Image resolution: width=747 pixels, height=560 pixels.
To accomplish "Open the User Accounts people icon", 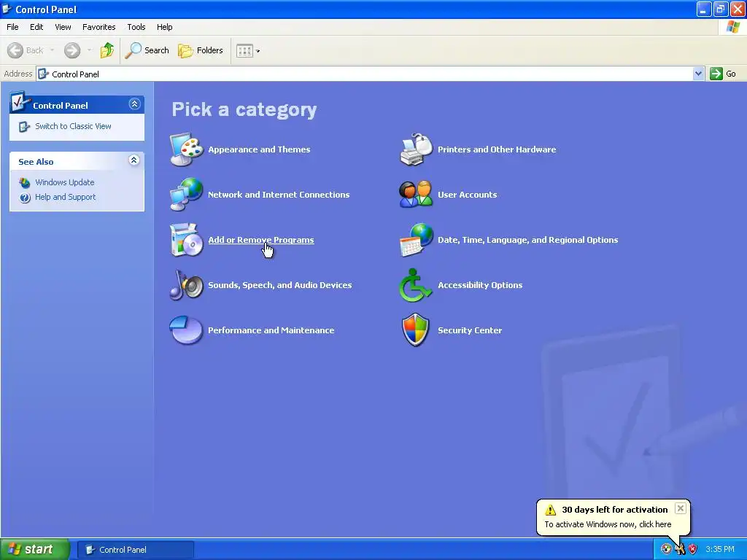I will click(x=416, y=194).
